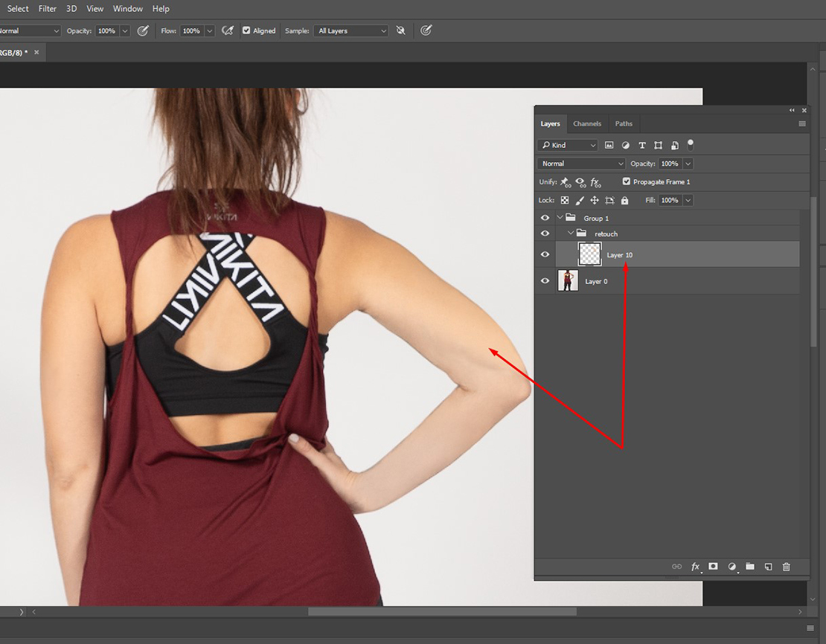The image size is (826, 644).
Task: Click the link layers icon
Action: coord(676,567)
